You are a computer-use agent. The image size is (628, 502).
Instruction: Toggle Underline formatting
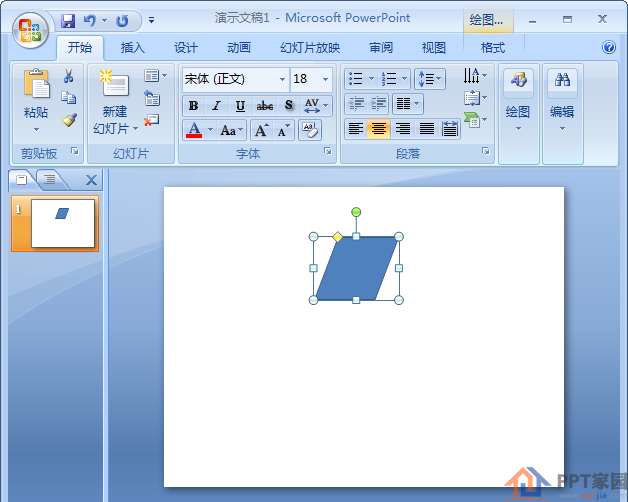240,106
